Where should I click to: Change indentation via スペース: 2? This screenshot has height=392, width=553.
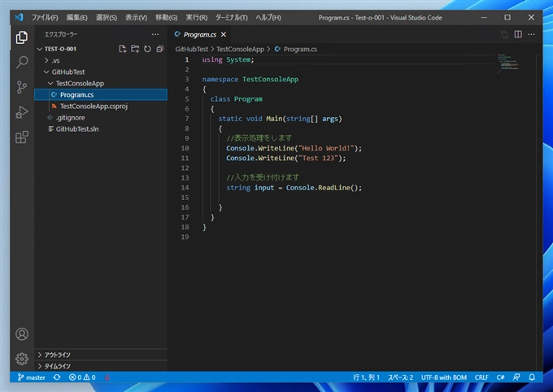(x=401, y=377)
